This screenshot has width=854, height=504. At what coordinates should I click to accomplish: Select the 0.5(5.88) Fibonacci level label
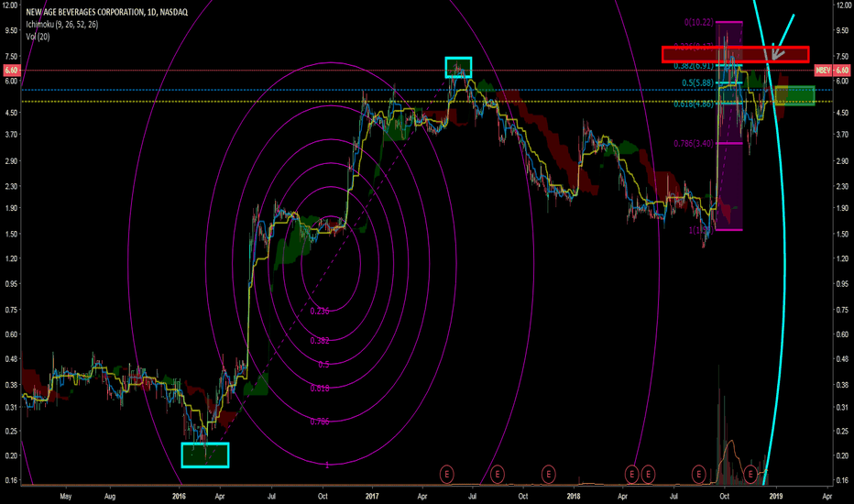click(697, 82)
